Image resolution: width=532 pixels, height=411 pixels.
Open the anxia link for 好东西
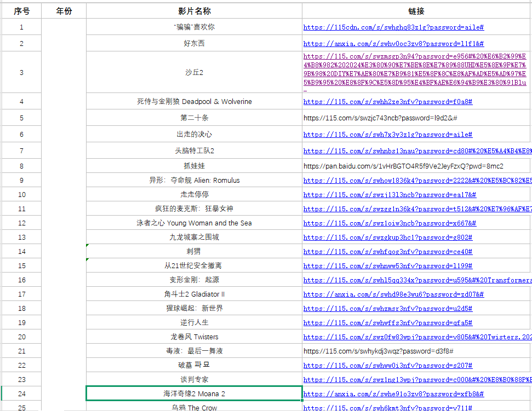tap(393, 44)
